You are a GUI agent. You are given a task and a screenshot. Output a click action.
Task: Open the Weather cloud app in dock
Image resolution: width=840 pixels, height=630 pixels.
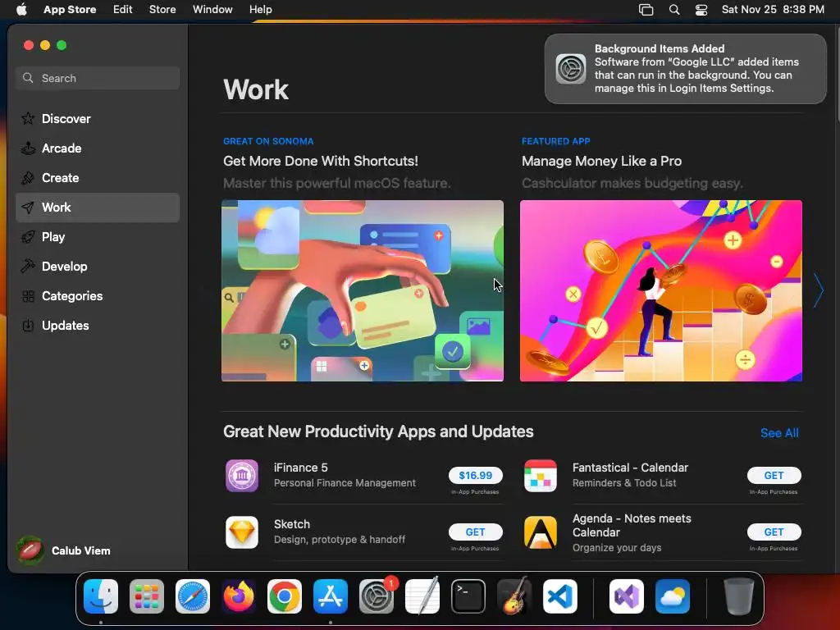[673, 596]
